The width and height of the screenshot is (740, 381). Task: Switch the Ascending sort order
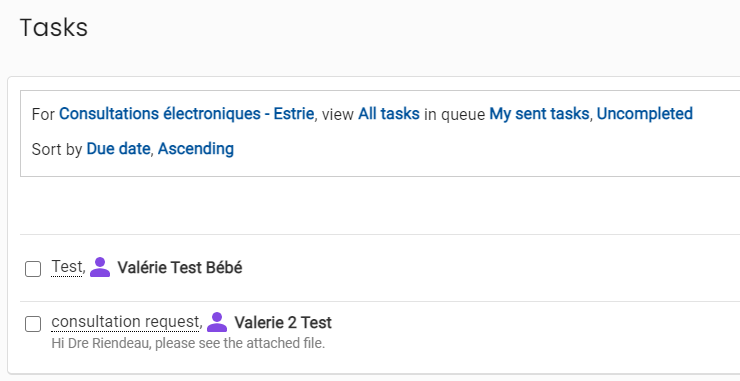pos(196,149)
